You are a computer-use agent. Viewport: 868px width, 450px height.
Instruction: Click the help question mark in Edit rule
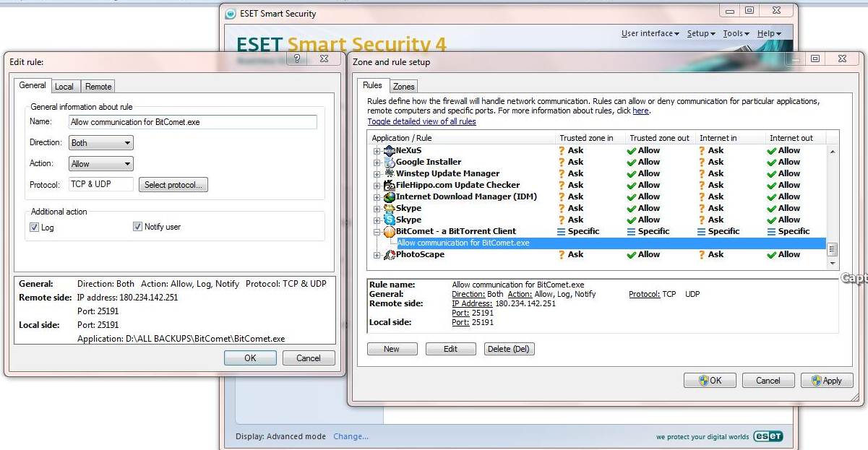(298, 59)
